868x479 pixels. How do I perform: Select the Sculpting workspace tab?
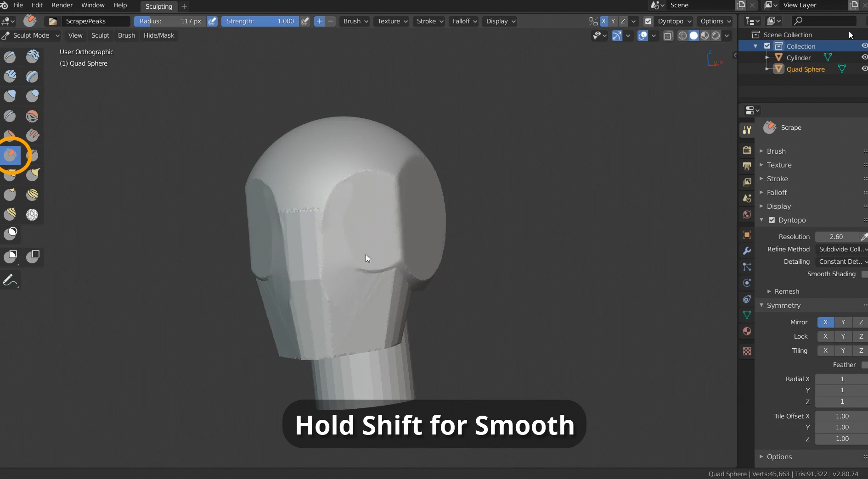coord(158,6)
